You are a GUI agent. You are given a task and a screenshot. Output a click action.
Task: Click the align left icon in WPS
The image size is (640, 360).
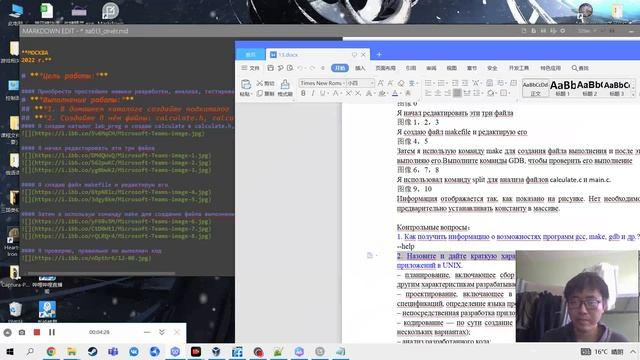(x=428, y=93)
